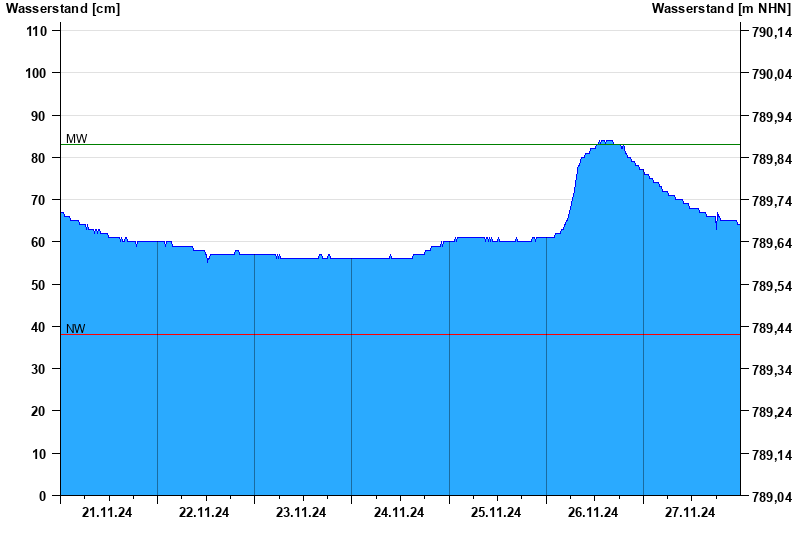Click the right axis value 789,64

coord(772,243)
